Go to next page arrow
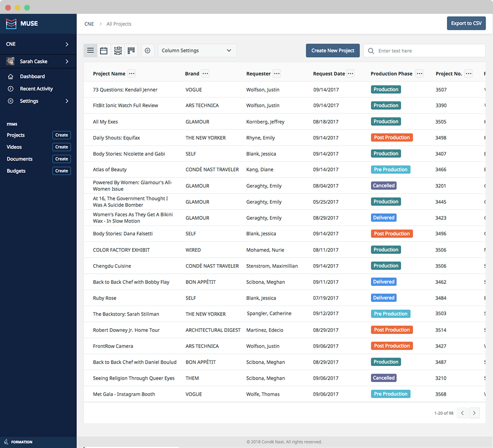The image size is (493, 448). pyautogui.click(x=474, y=413)
